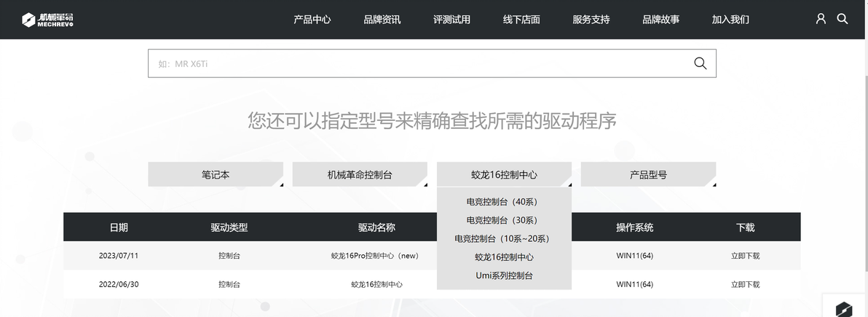868x317 pixels.
Task: Expand the 产品型号 dropdown
Action: click(648, 175)
